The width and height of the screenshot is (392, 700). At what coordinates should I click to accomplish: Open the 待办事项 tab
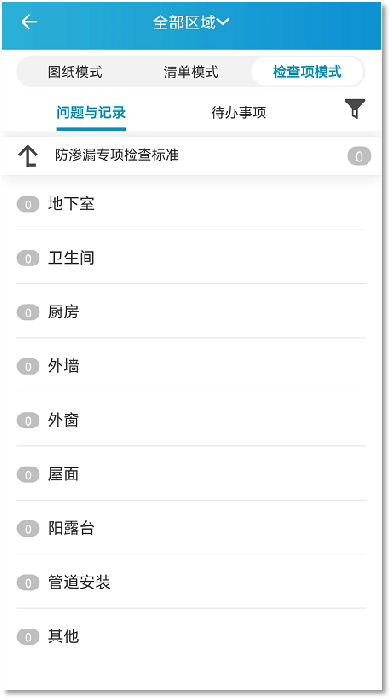point(238,112)
